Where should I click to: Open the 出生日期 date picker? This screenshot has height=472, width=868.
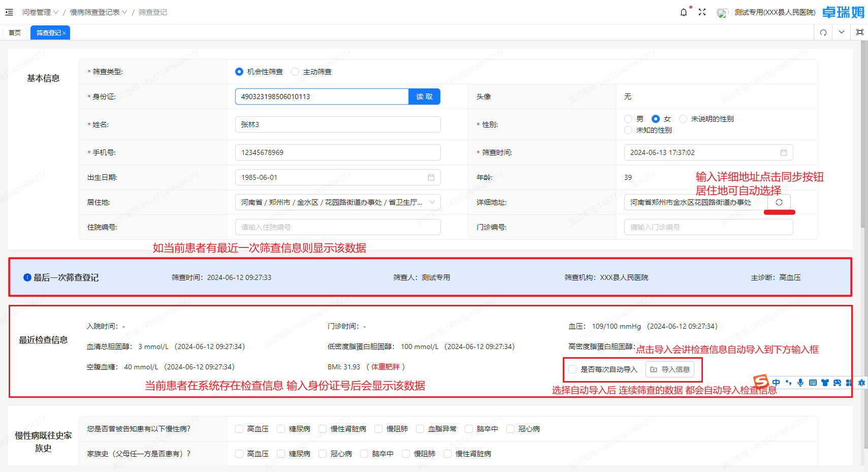click(x=431, y=177)
